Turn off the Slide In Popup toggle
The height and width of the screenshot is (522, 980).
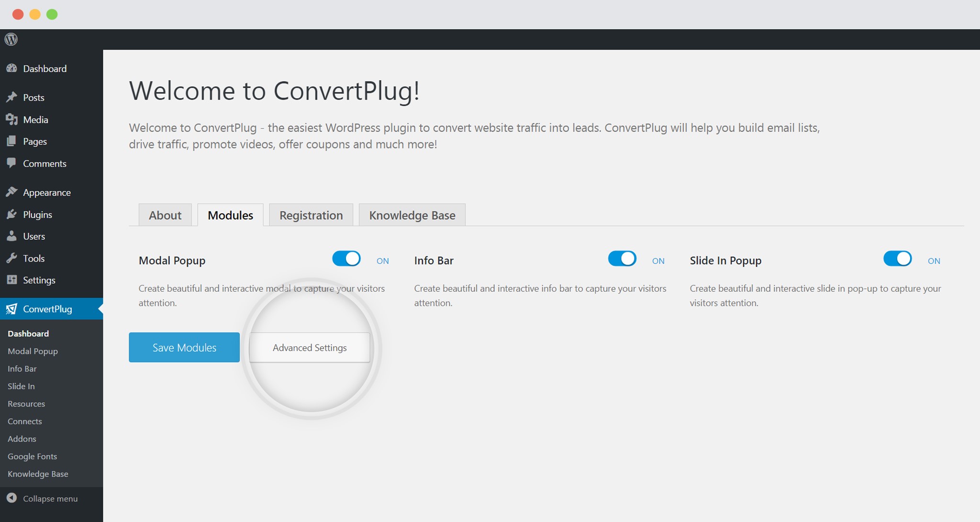(x=898, y=259)
